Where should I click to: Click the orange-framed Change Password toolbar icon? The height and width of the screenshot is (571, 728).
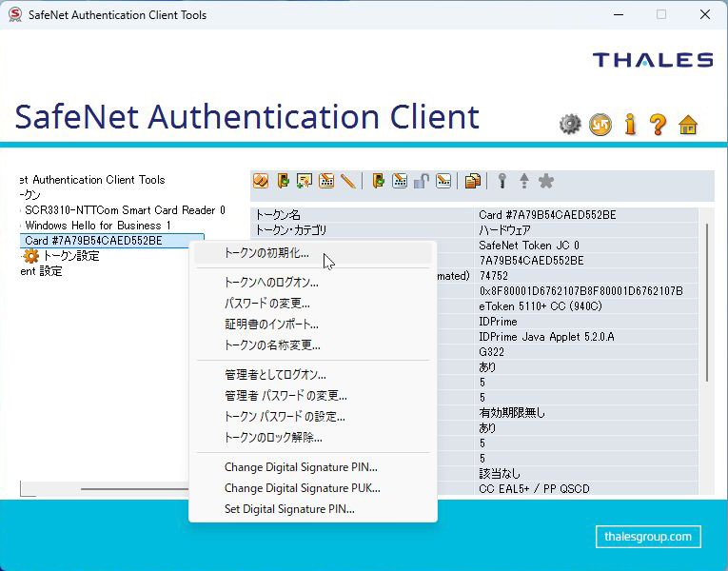click(x=326, y=181)
